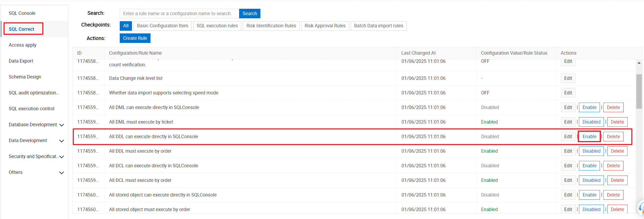644x219 pixels.
Task: Edit All DCL can execute directly rule
Action: 568,166
